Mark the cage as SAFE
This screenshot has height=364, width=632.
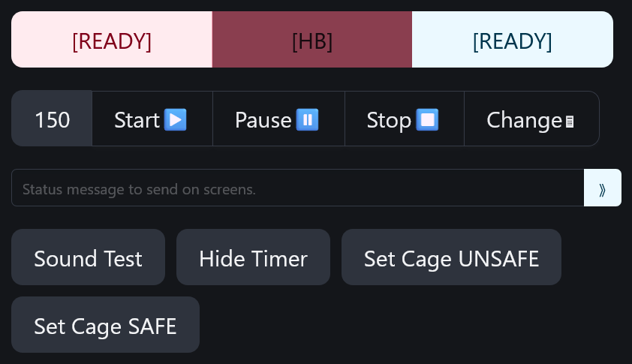click(105, 325)
